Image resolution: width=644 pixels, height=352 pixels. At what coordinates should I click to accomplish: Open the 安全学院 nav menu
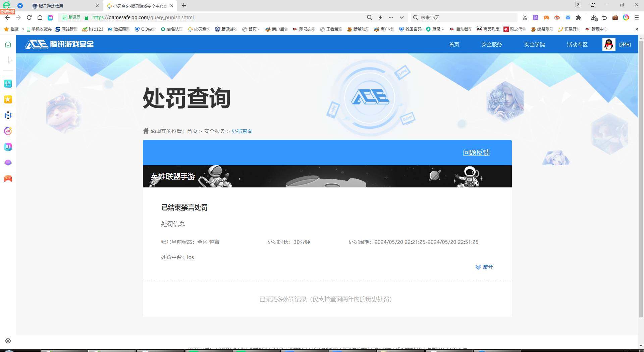(x=534, y=44)
